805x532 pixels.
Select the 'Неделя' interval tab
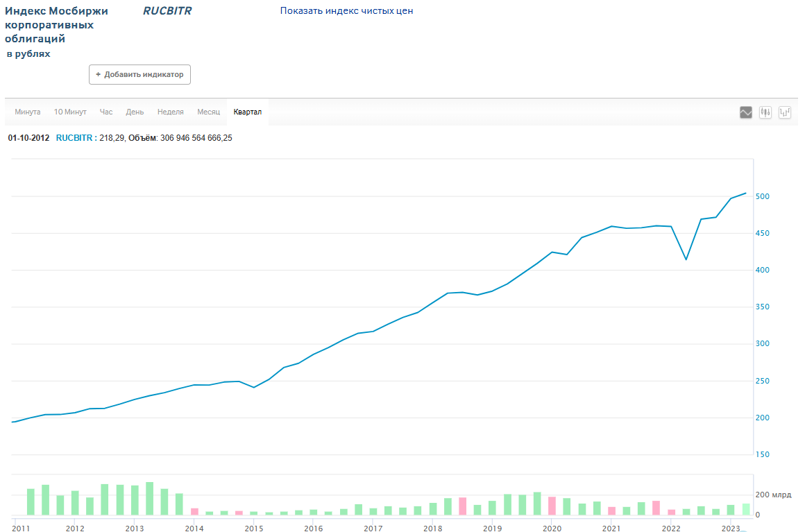(171, 112)
